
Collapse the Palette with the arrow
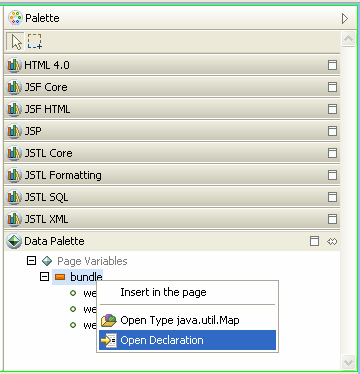[x=345, y=18]
